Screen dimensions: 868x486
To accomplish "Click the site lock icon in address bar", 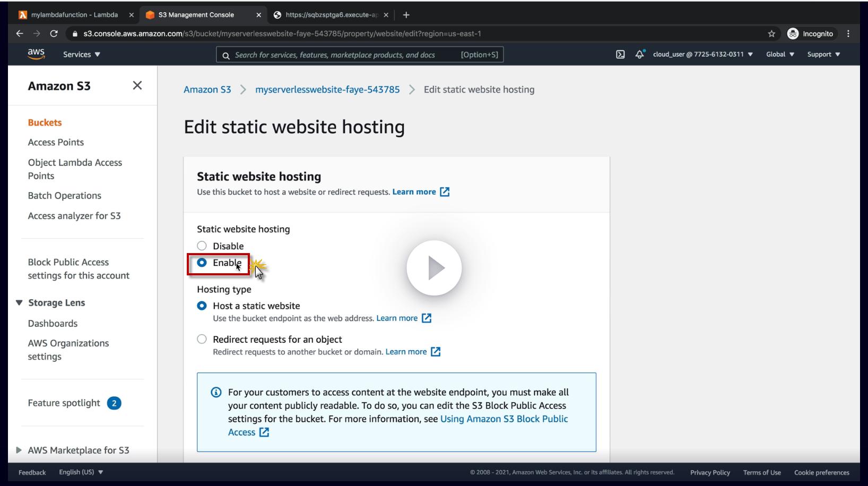I will pos(75,33).
